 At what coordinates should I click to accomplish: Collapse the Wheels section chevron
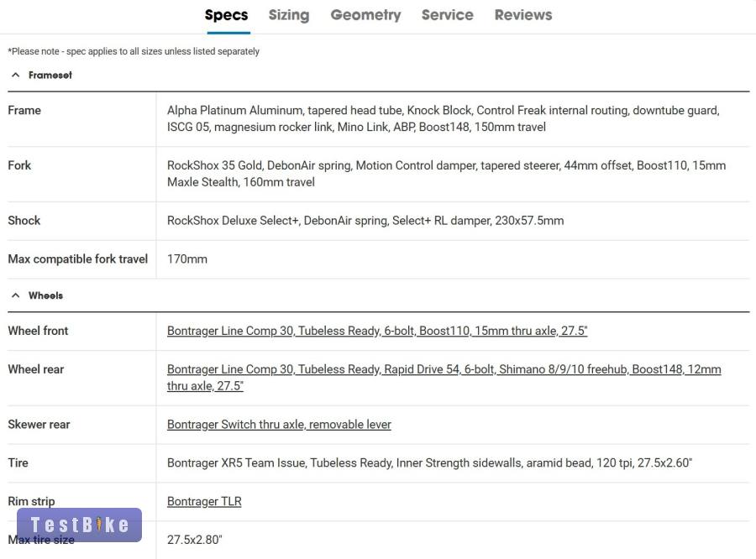pyautogui.click(x=15, y=295)
